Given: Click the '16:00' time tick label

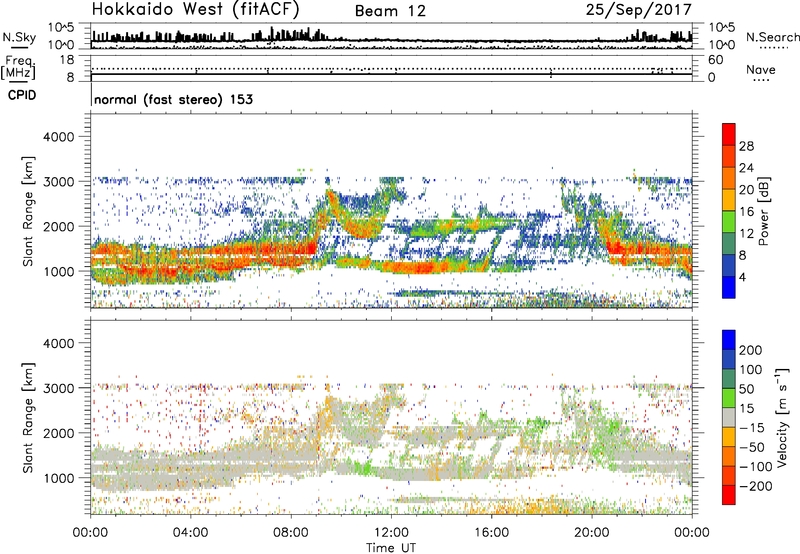Looking at the screenshot, I should point(491,533).
